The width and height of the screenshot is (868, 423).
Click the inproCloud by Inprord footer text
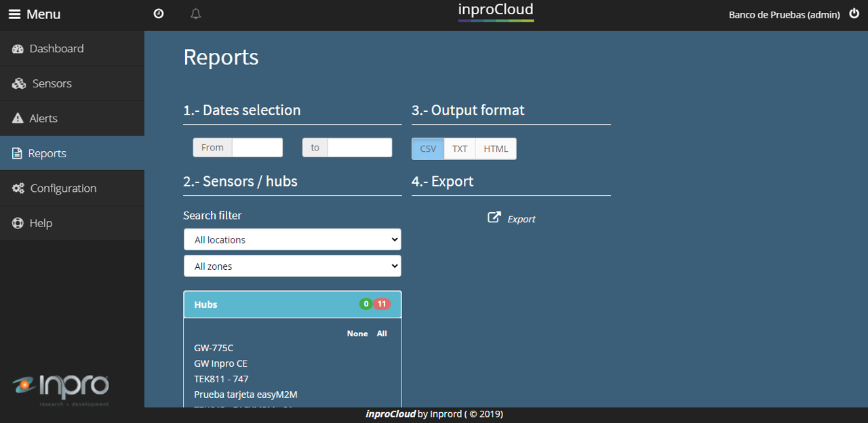click(434, 414)
